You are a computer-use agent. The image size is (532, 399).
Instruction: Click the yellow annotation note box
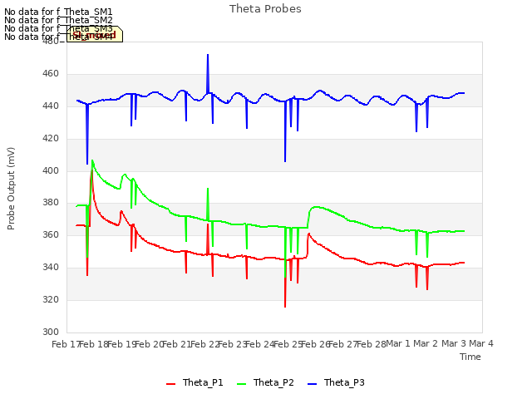95,34
